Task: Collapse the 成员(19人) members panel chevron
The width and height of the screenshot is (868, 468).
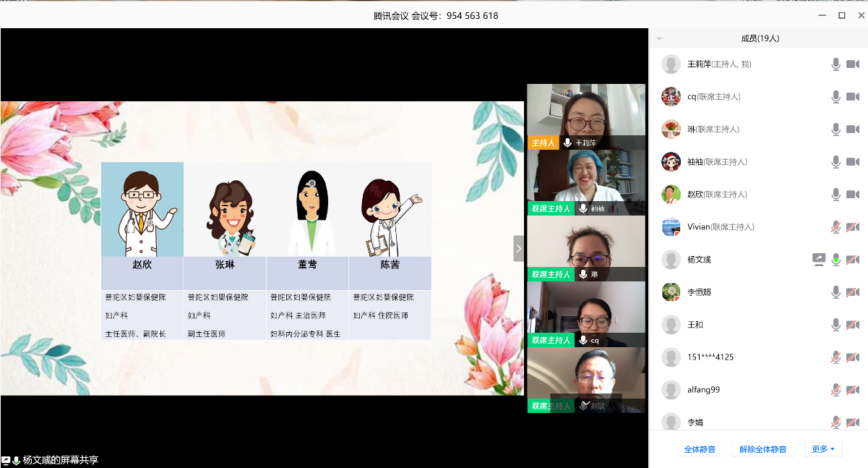Action: (x=659, y=38)
